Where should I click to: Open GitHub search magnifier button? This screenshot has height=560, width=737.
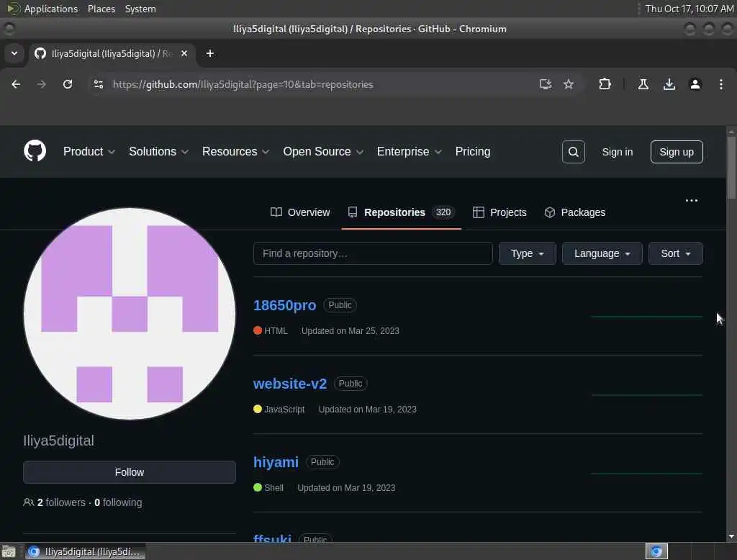pos(574,152)
